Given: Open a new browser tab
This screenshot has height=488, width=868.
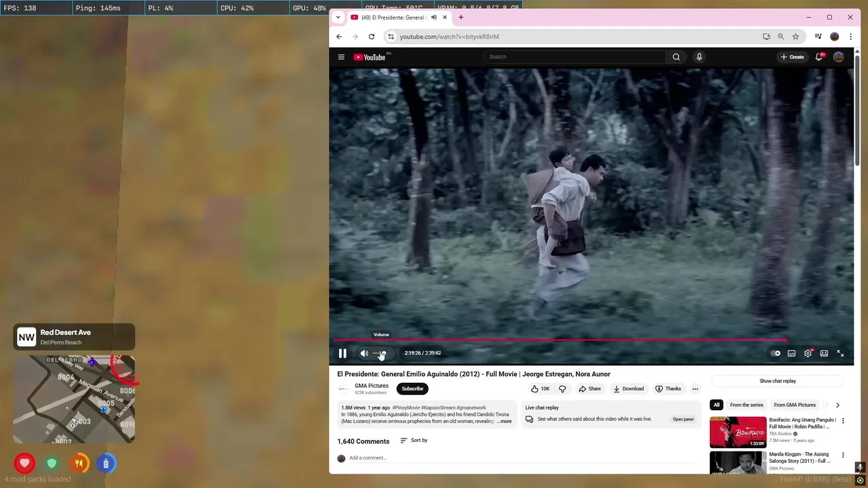Looking at the screenshot, I should (x=461, y=18).
